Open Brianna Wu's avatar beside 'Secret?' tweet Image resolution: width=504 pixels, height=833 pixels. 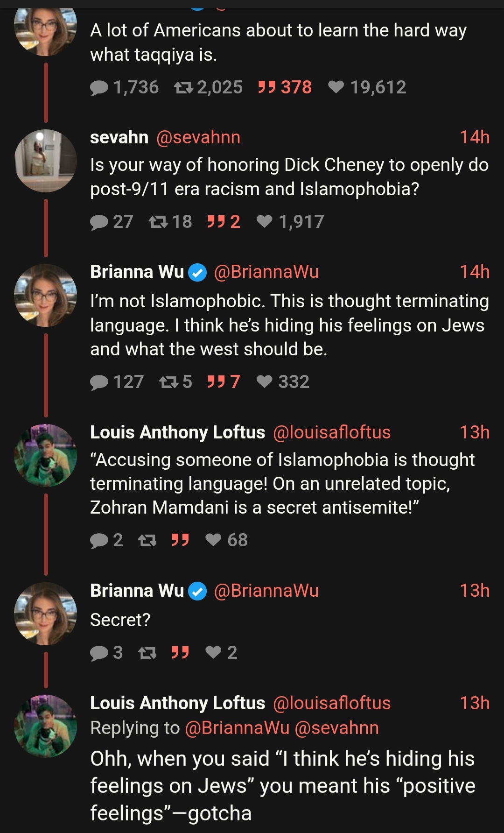46,614
